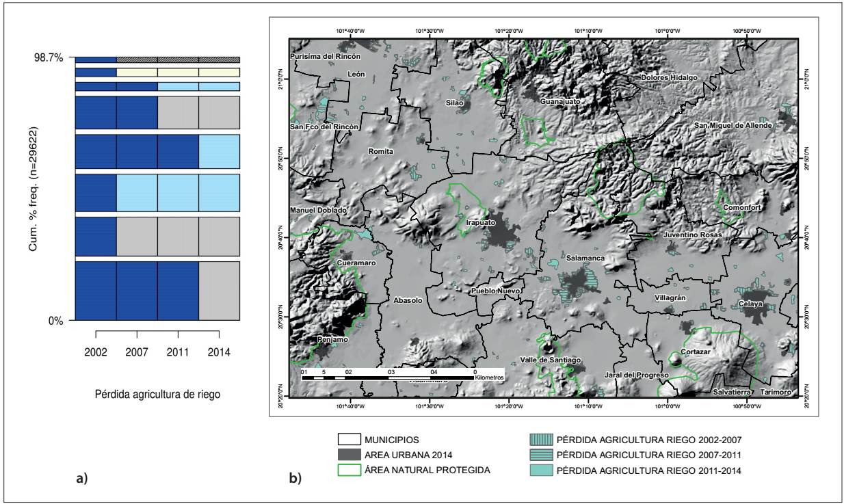Click the PÉRDIDA AGRICULTURA RIEGO 2007-2011 legend symbol
Screen dimensions: 844x504
[x=540, y=454]
